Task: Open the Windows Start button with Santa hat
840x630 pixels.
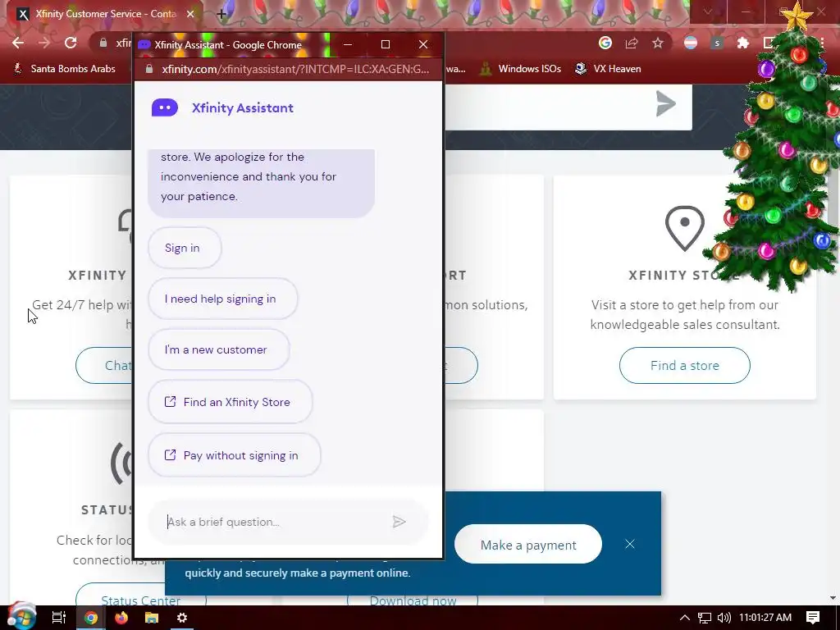Action: [x=21, y=616]
